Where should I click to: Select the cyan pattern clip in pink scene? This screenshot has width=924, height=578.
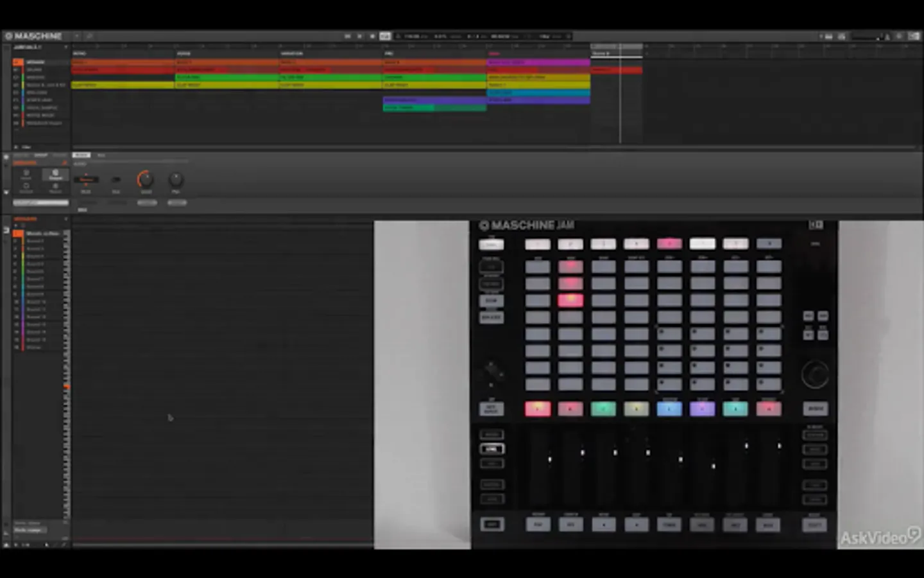tap(538, 92)
